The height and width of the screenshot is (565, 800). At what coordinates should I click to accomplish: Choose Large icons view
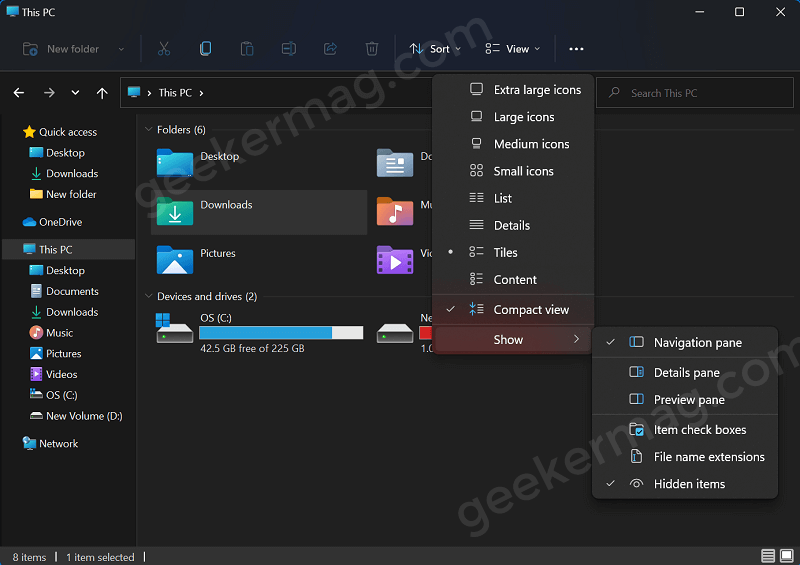point(513,117)
